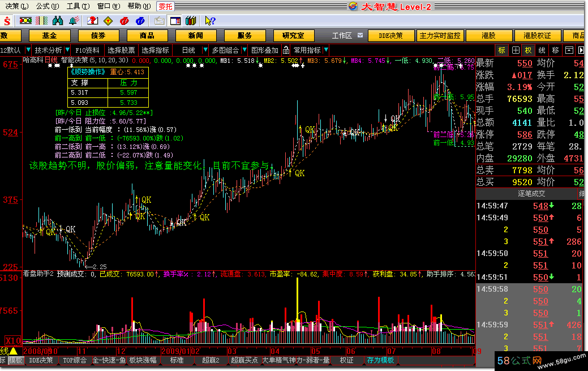Switch to the 服务 category tab

pos(244,36)
